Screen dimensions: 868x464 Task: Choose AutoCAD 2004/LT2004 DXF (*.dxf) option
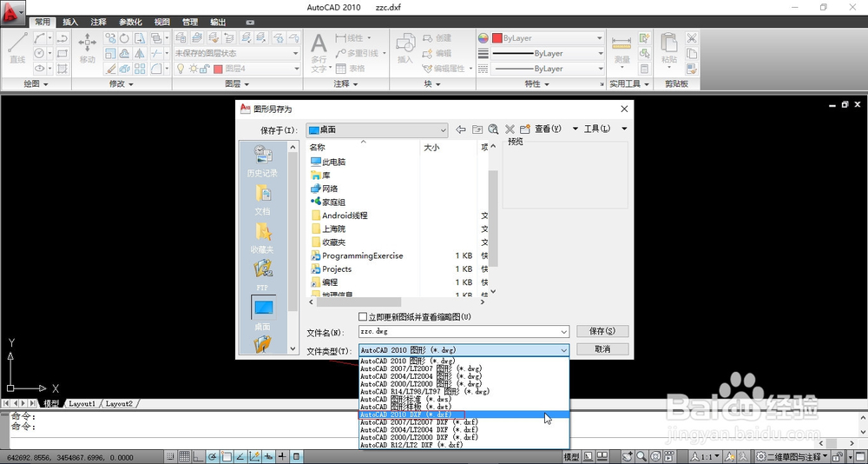464,429
